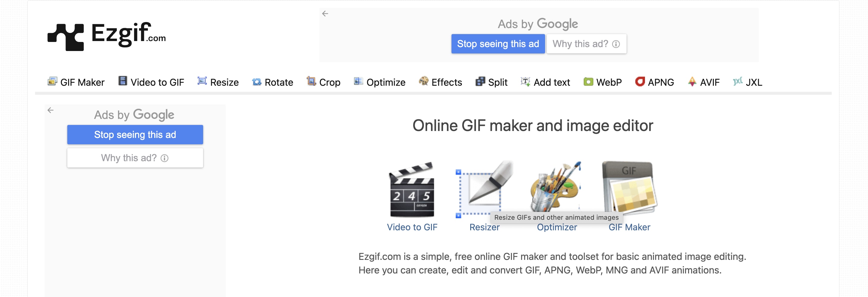Image resolution: width=868 pixels, height=297 pixels.
Task: Open the WebP tools menu
Action: [x=602, y=82]
